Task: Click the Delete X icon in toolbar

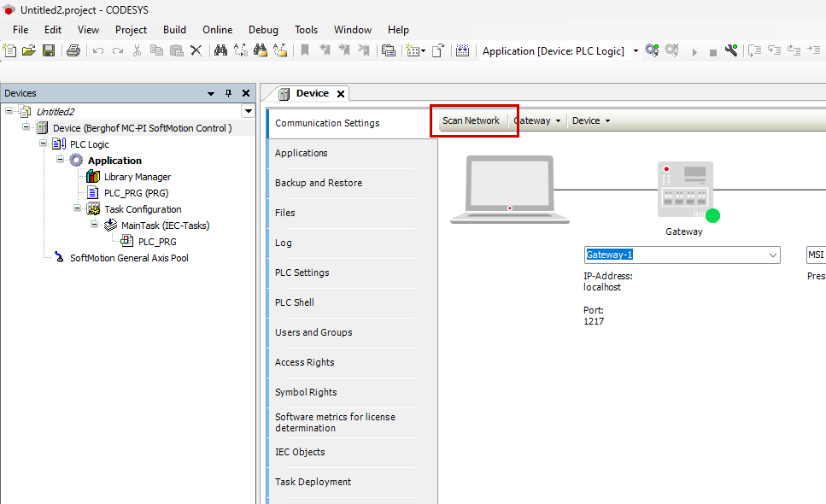Action: click(196, 50)
